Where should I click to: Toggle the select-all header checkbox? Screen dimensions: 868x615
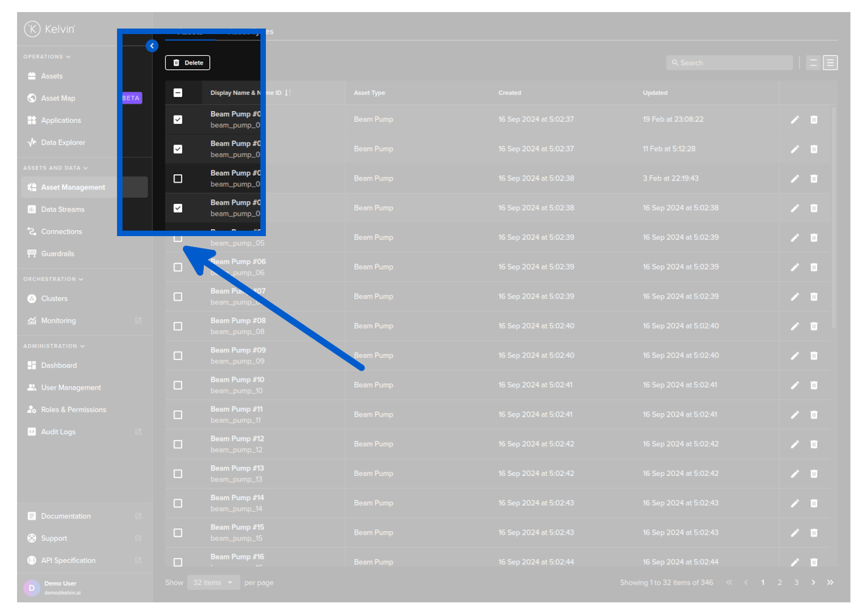pos(178,93)
